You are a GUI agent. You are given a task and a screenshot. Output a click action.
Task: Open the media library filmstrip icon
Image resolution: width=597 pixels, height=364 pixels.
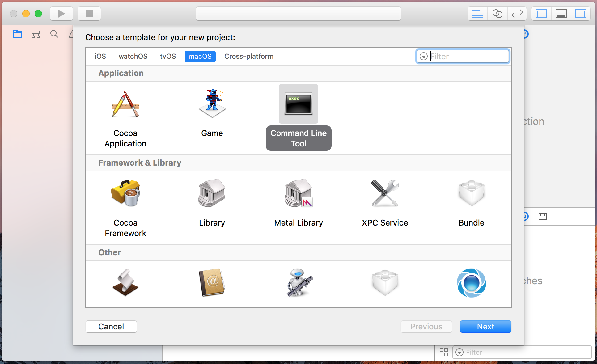point(543,216)
